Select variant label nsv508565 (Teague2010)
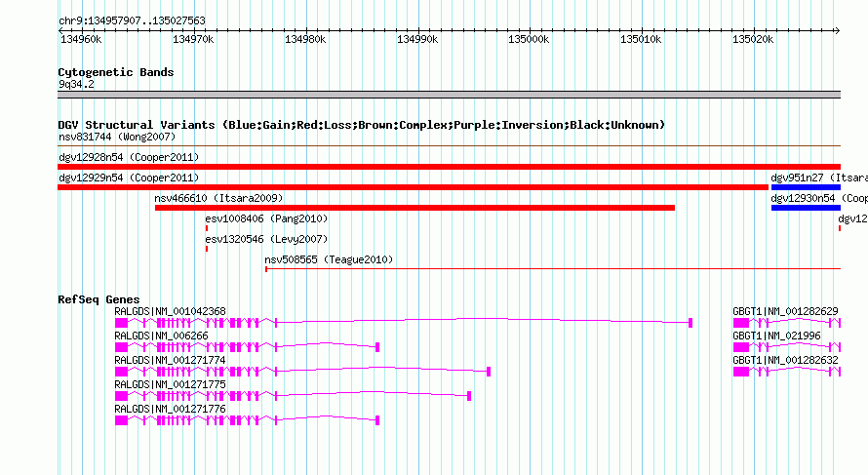Image resolution: width=868 pixels, height=475 pixels. point(329,259)
